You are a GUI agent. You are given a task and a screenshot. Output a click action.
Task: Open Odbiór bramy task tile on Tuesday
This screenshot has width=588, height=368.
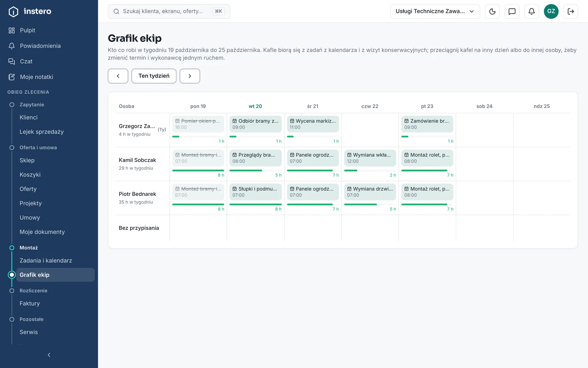255,124
